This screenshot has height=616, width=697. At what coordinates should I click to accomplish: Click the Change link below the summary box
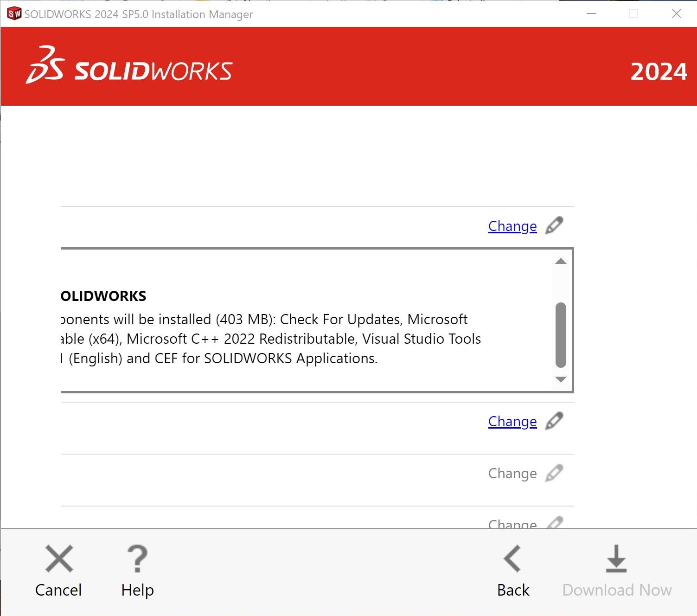(512, 421)
